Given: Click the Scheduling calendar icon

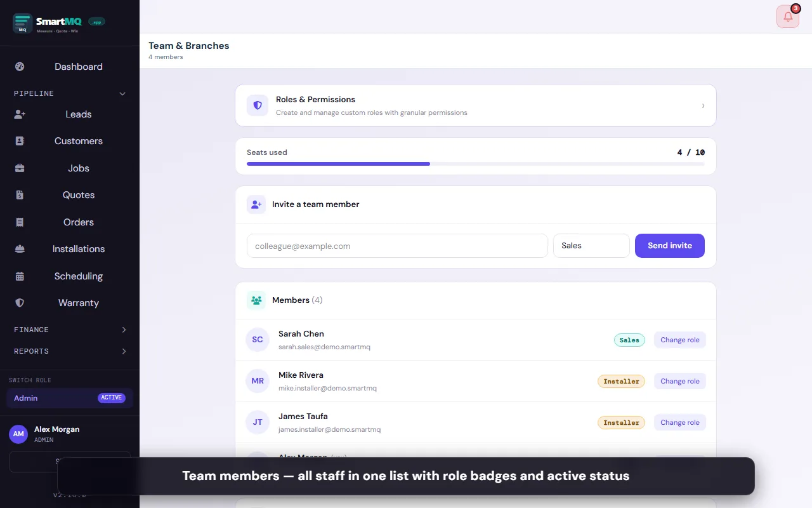Looking at the screenshot, I should (20, 276).
